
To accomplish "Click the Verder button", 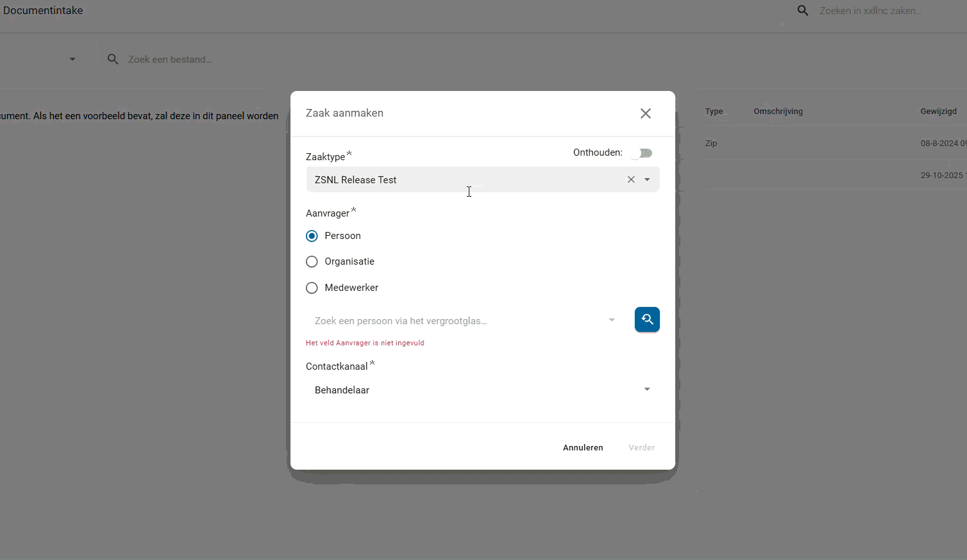I will (x=641, y=448).
